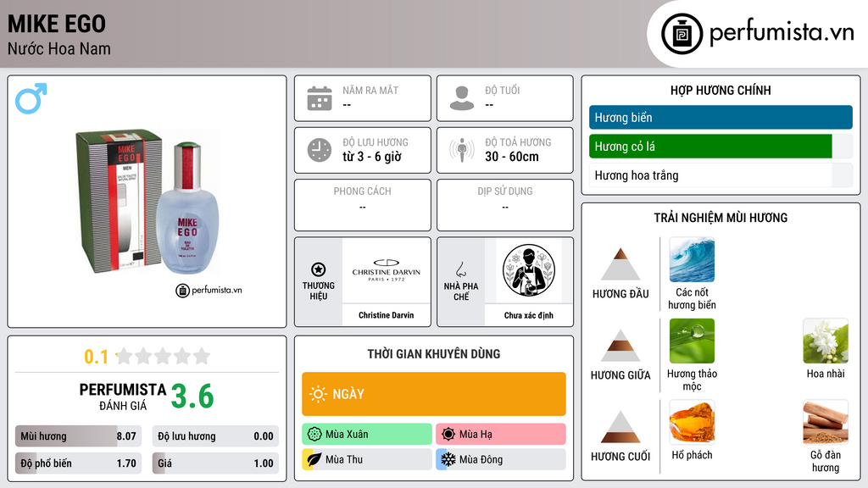Screen dimensions: 868x488
Task: Click the star badge icon above Thương hiệu
Action: tap(319, 269)
